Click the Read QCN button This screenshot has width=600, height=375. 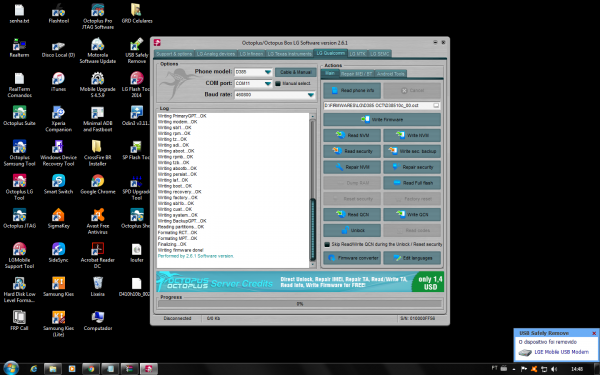[x=352, y=214]
